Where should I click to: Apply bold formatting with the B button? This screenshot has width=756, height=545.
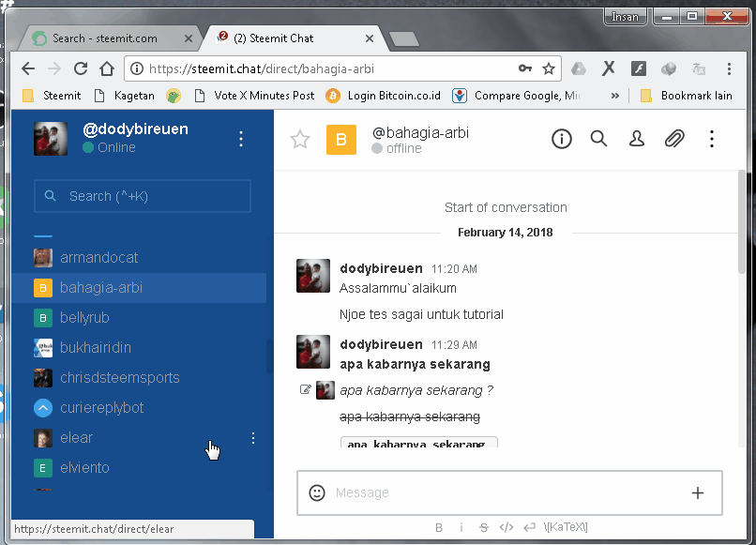tap(439, 527)
